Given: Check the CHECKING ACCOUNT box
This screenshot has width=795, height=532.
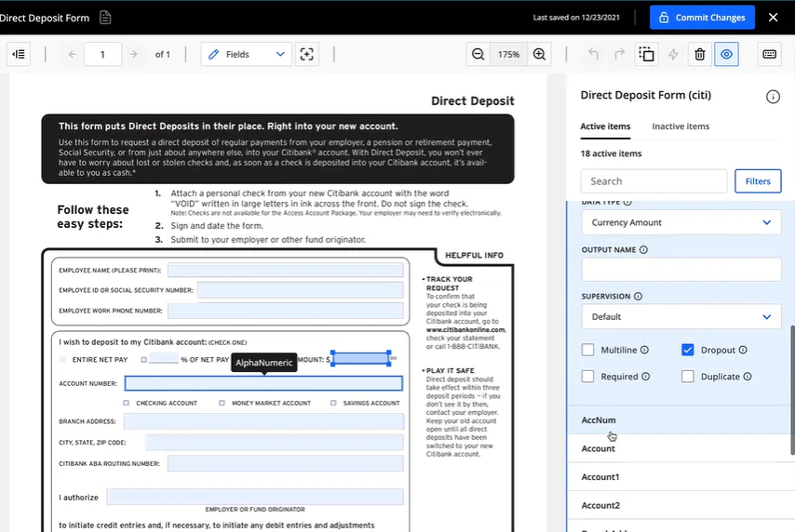Looking at the screenshot, I should pos(127,404).
